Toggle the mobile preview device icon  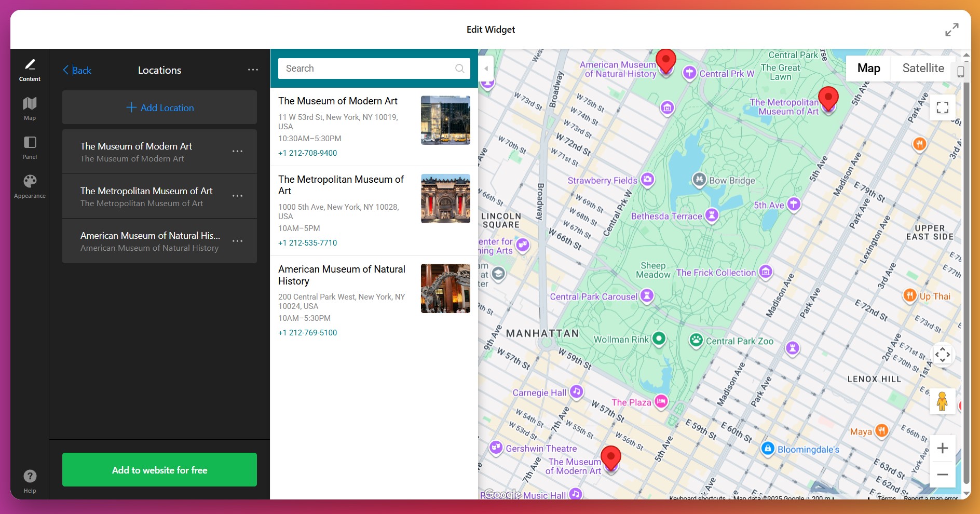coord(961,72)
